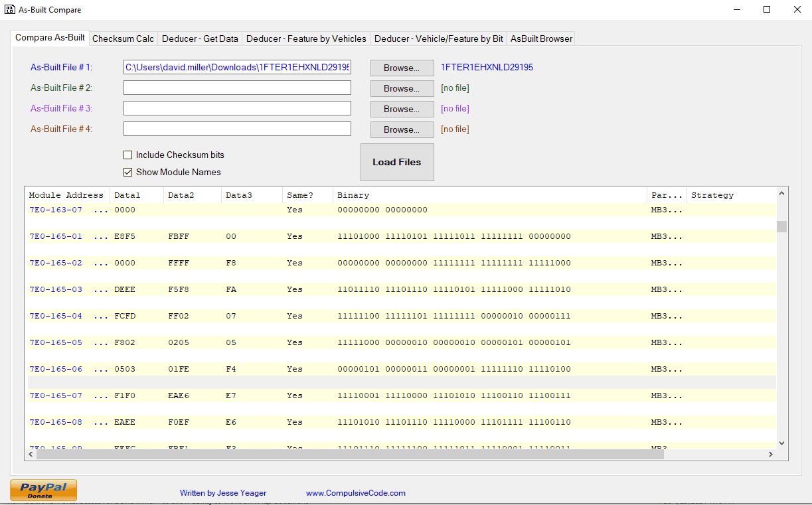Viewport: 812px width, 505px height.
Task: Click 1FTER1EHXNLD29195 file label
Action: (x=487, y=68)
